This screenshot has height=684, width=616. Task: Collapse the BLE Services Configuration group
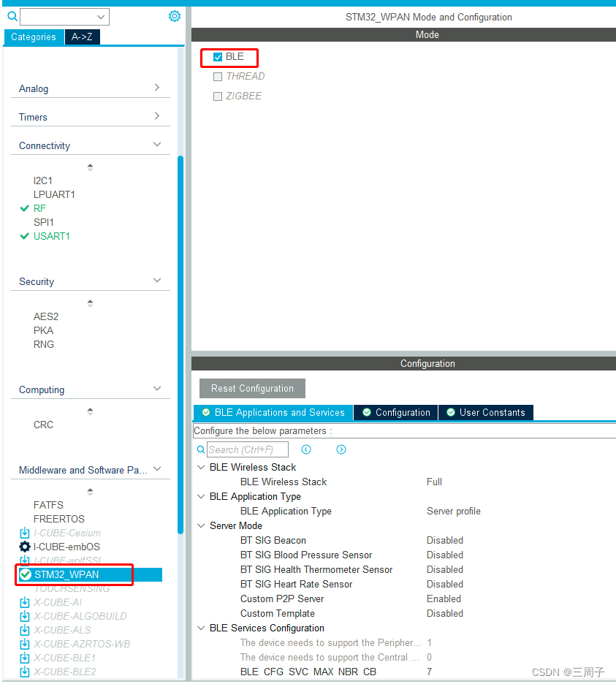(x=201, y=628)
